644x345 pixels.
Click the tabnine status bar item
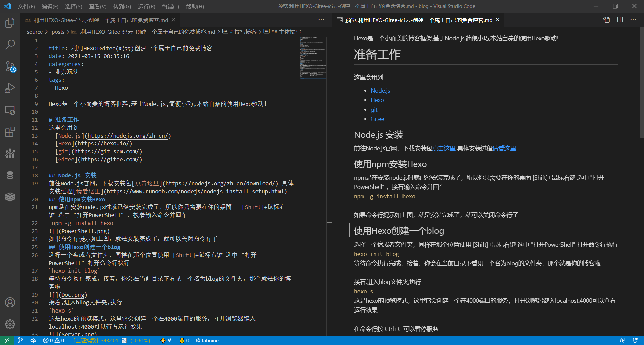(207, 340)
